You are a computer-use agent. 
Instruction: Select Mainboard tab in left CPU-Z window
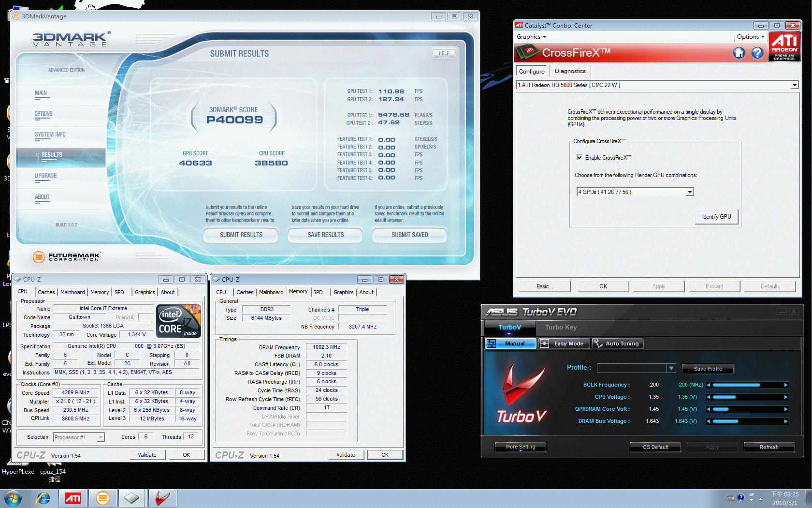tap(72, 292)
